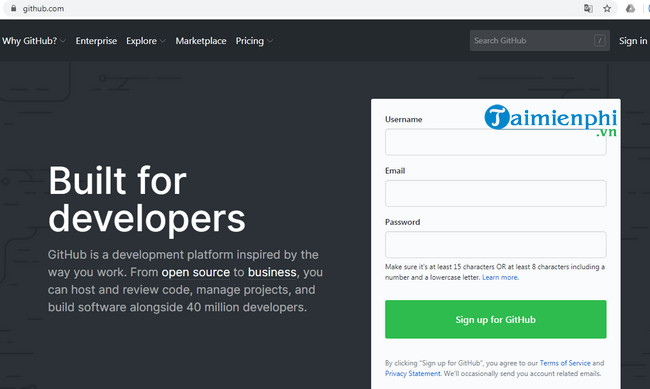Click the Sign in link

pos(633,41)
